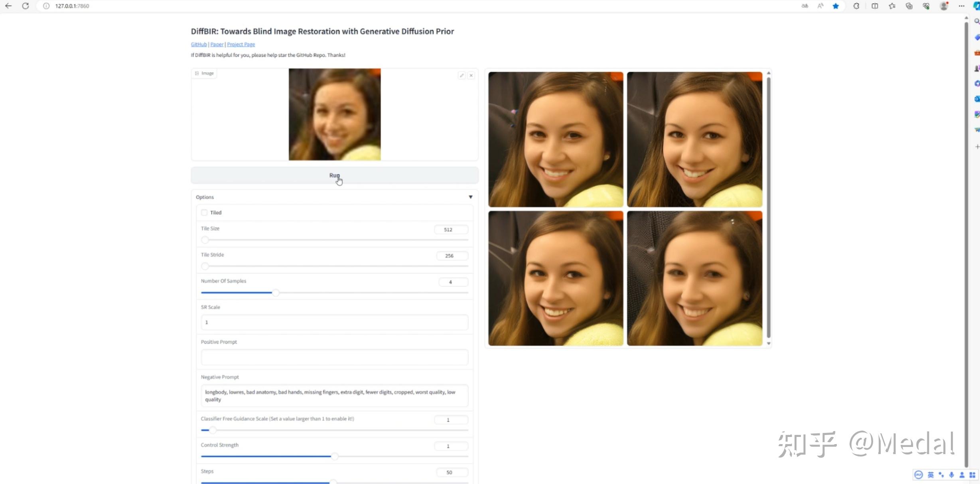Click the blue favorites star in address bar

836,6
